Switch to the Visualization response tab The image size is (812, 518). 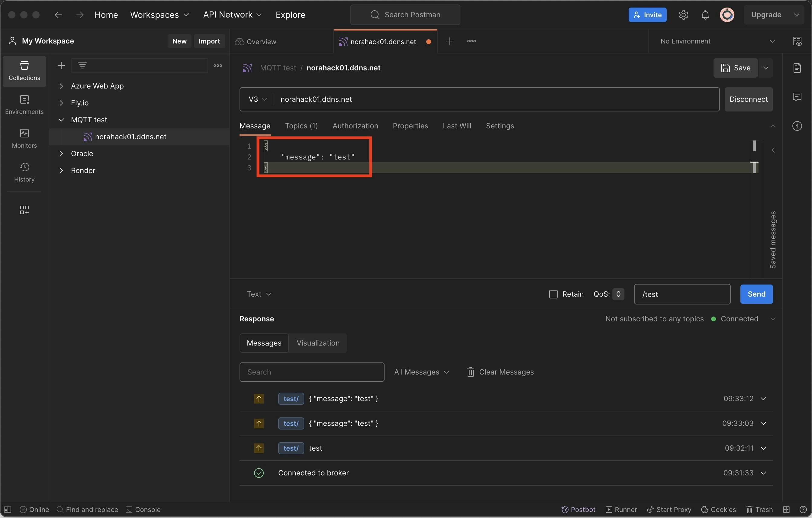tap(318, 343)
